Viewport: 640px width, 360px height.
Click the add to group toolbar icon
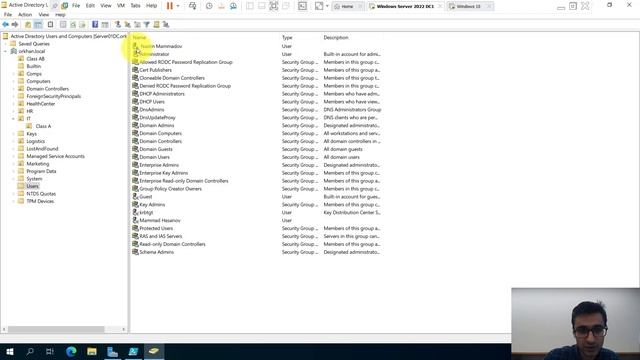coord(166,24)
